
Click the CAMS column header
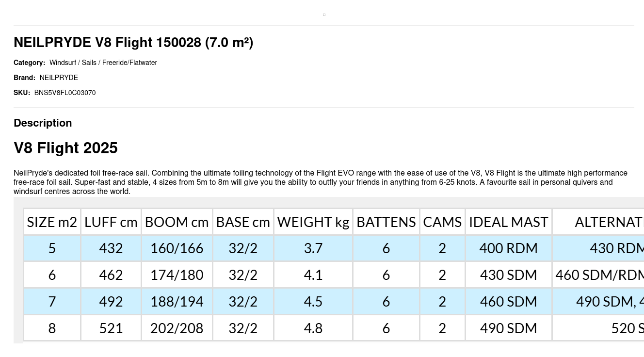click(442, 222)
